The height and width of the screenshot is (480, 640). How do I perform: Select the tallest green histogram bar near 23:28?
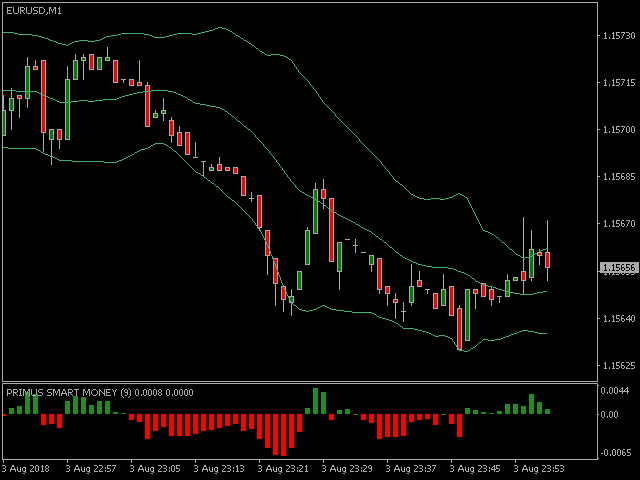[316, 401]
